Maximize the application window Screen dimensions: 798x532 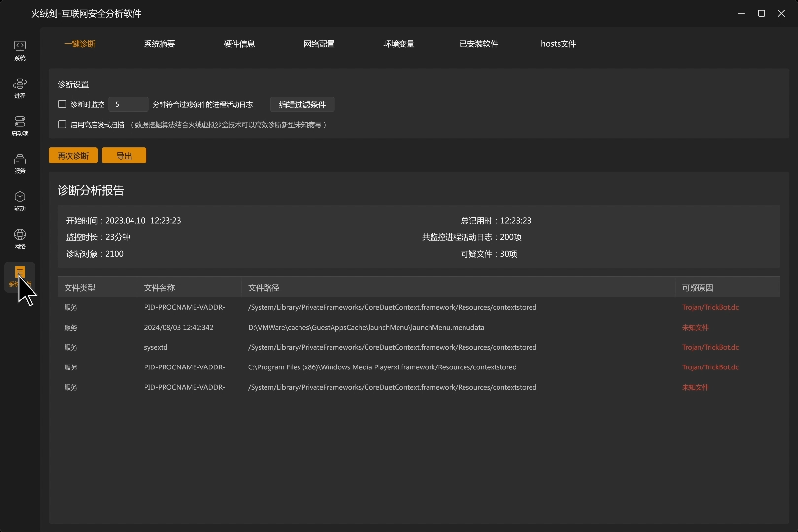pos(761,13)
